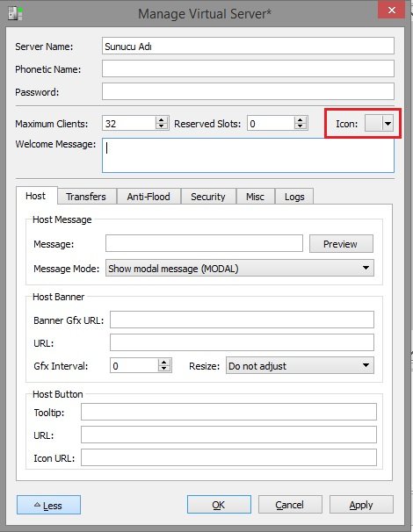The height and width of the screenshot is (532, 413).
Task: Decrease Reserved Slots with the down arrow
Action: 301,126
